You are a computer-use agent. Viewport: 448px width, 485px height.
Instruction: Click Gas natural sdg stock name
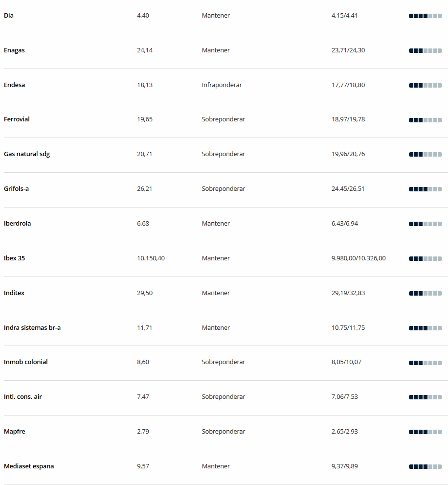click(27, 154)
